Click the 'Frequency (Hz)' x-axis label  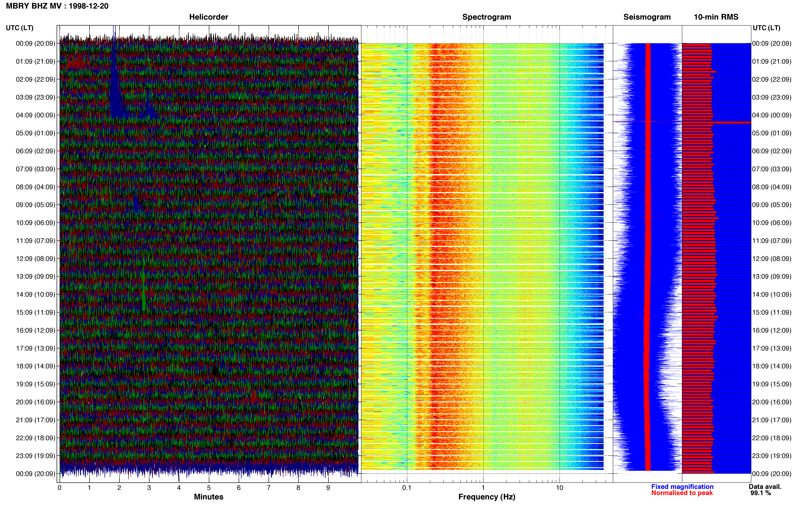[x=487, y=497]
